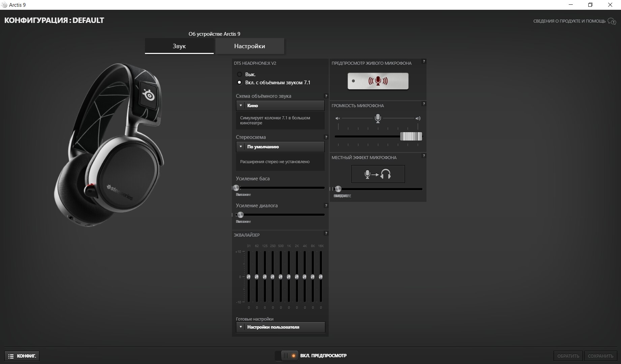
Task: Click the 250 Hz equalizer slider
Action: 273,277
